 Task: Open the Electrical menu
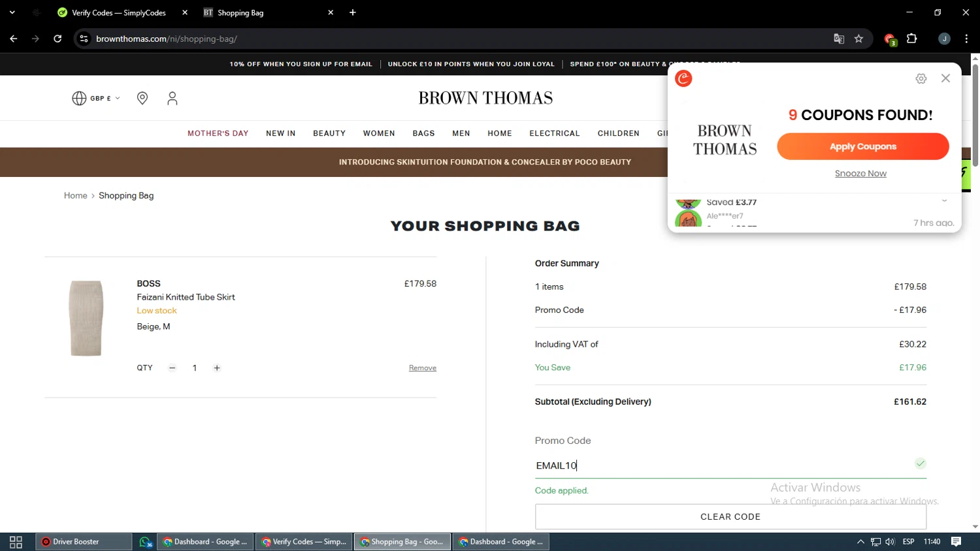click(555, 133)
